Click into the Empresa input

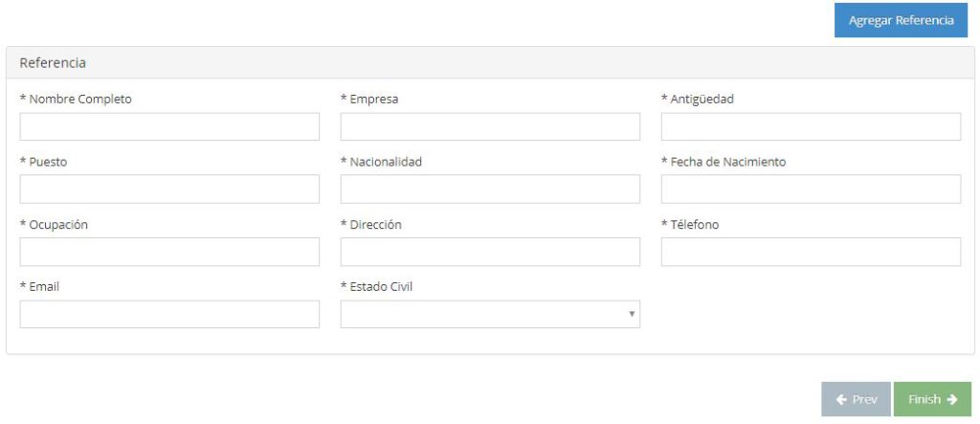click(x=490, y=126)
